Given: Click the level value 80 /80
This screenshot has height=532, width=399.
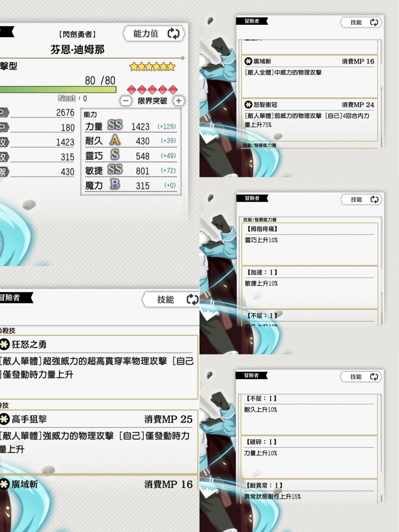Looking at the screenshot, I should [x=100, y=80].
